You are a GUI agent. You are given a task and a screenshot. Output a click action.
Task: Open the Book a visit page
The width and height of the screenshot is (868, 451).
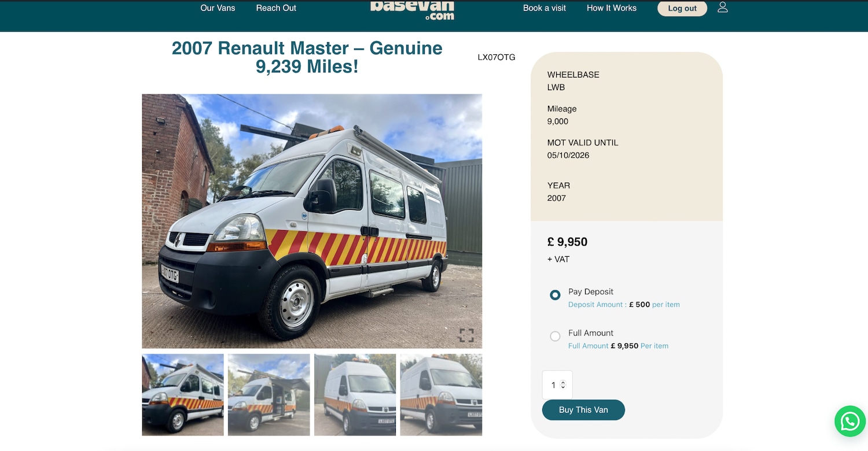pyautogui.click(x=545, y=8)
